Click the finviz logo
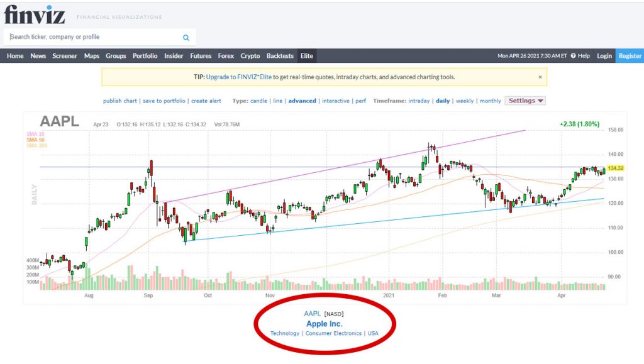The width and height of the screenshot is (644, 364). 35,14
